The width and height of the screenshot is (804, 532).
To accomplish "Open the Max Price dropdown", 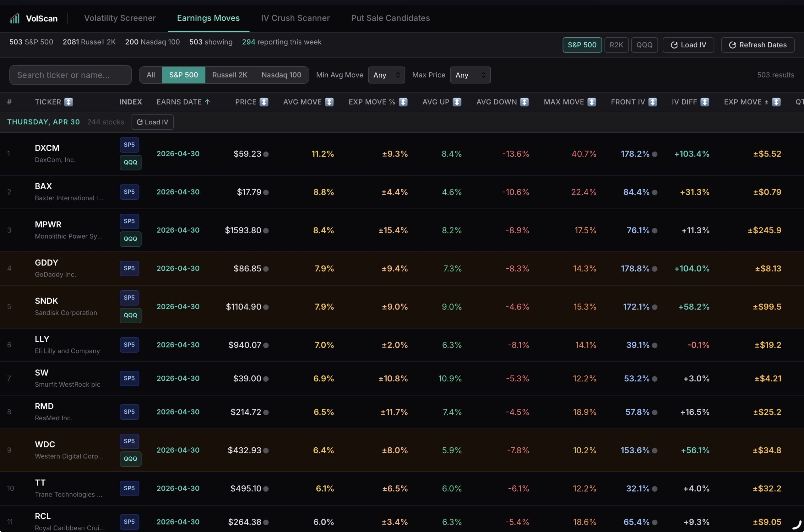I will pyautogui.click(x=470, y=75).
